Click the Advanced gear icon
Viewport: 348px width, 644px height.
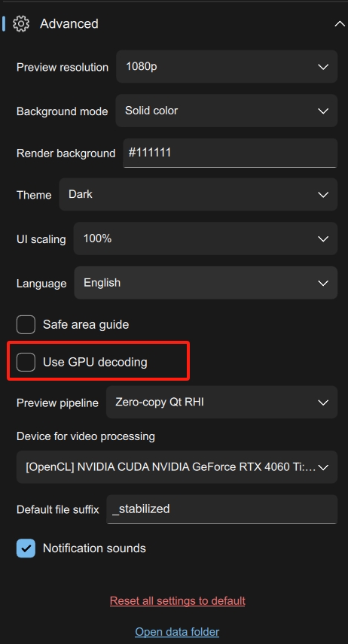(21, 24)
